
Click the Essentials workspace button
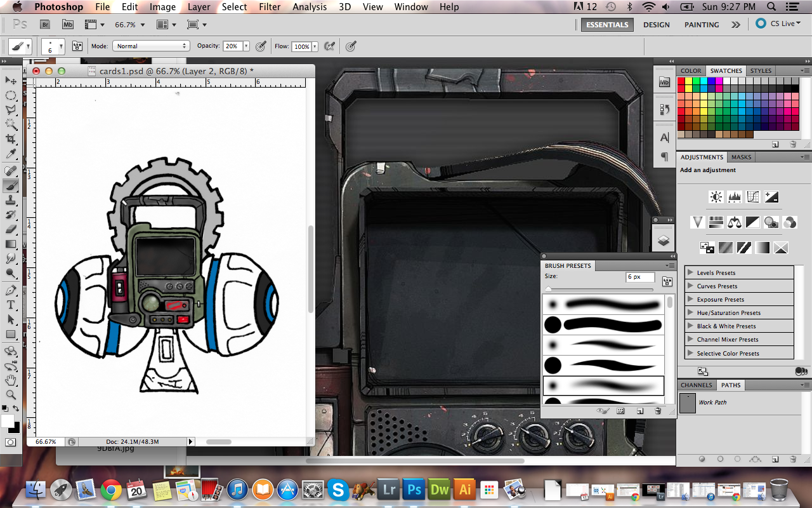pos(607,25)
